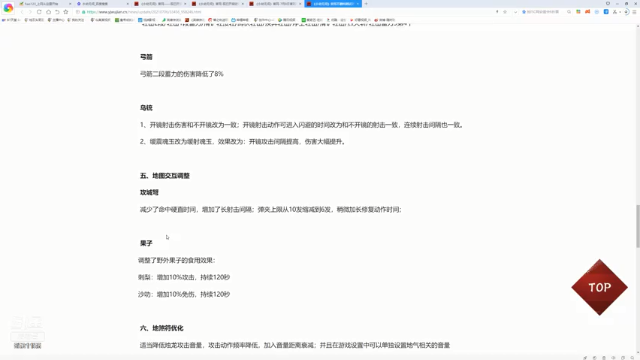Screen dimensions: 640x360
Task: Open the browser hamburger menu
Action: 634,12
